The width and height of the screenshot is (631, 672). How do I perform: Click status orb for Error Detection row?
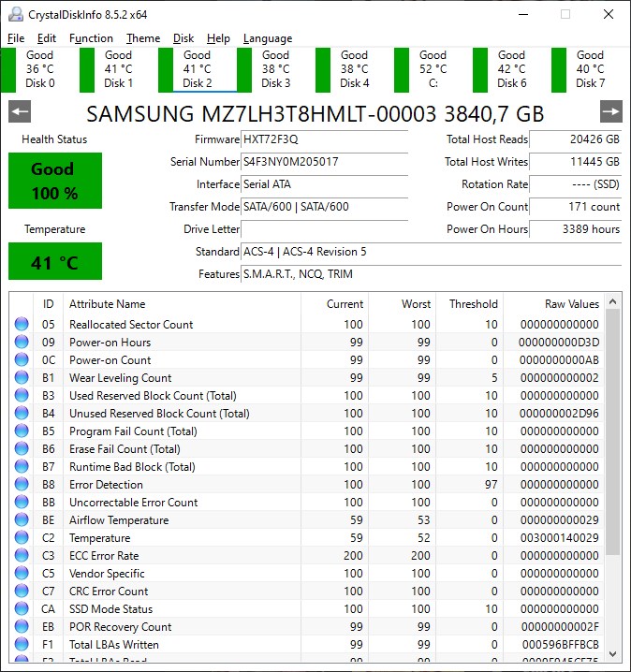tap(22, 484)
